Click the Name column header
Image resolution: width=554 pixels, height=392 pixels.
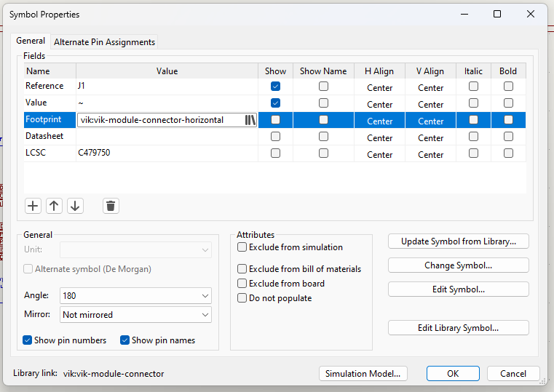coord(50,71)
